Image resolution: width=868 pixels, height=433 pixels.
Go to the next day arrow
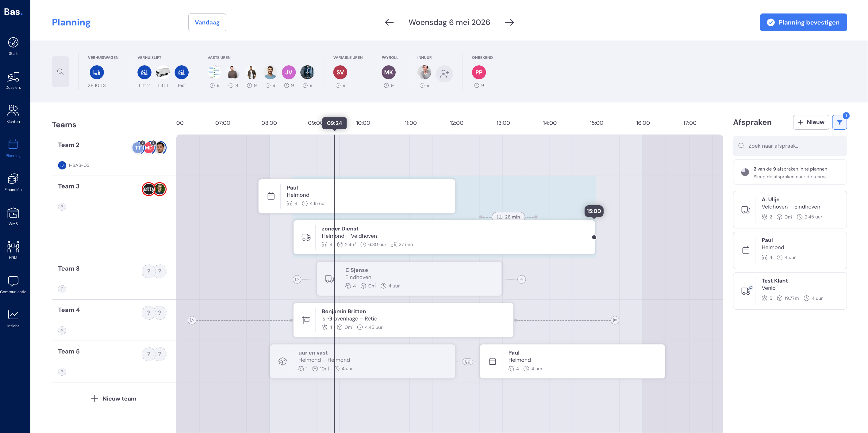tap(509, 23)
